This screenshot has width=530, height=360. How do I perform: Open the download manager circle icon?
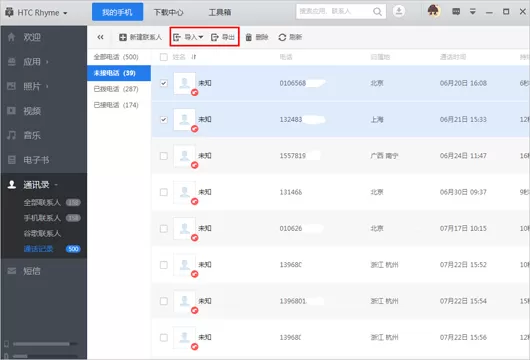click(399, 11)
